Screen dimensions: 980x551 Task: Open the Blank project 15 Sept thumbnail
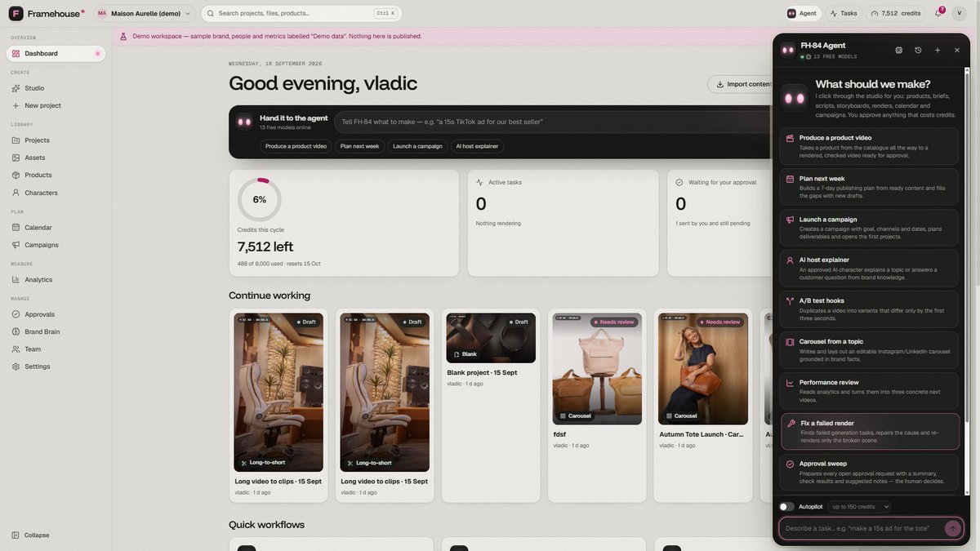click(491, 338)
